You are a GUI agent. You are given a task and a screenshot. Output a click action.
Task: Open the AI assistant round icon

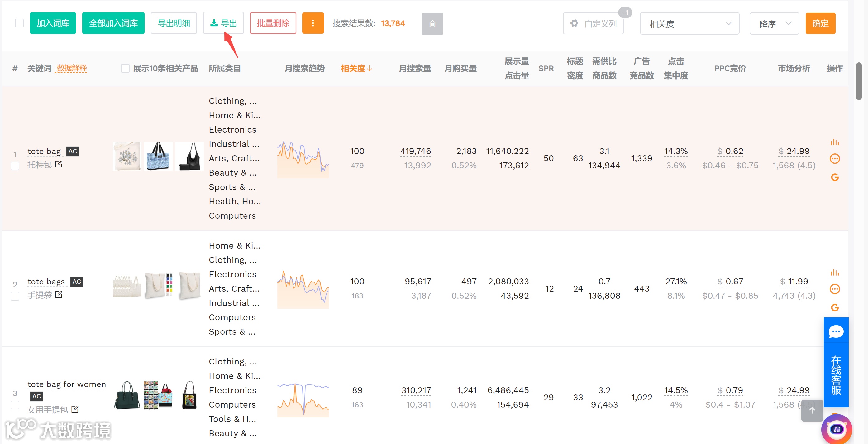point(837,429)
